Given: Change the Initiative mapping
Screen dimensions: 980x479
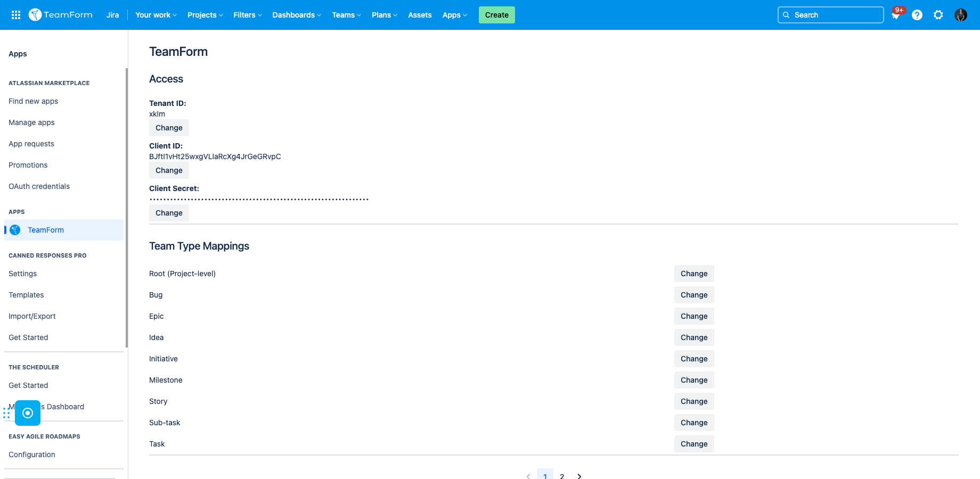Looking at the screenshot, I should (x=694, y=359).
